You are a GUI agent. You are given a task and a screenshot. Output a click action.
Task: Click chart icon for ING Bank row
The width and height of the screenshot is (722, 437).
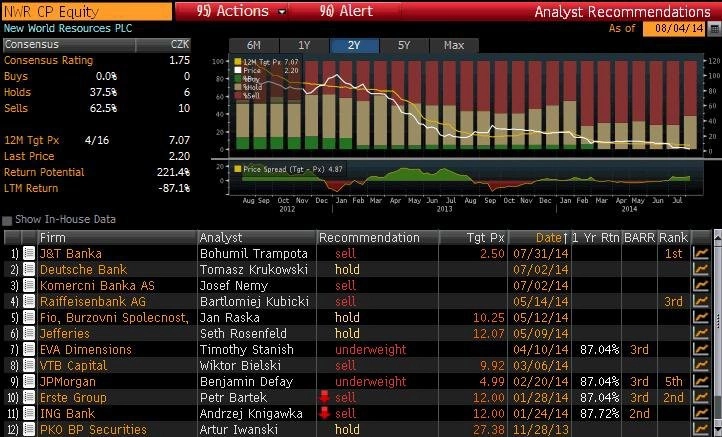point(701,414)
